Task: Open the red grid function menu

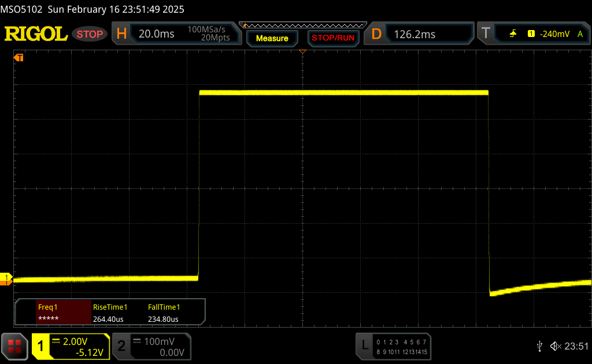Action: click(14, 346)
